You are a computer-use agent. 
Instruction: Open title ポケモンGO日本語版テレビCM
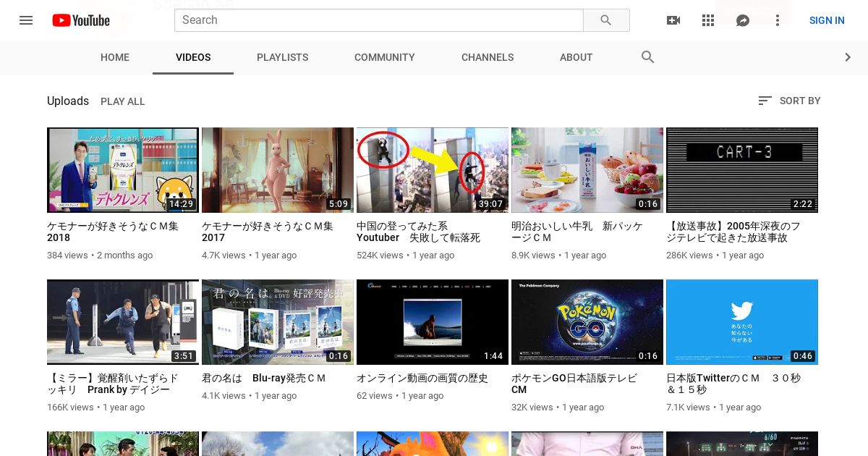tap(574, 384)
